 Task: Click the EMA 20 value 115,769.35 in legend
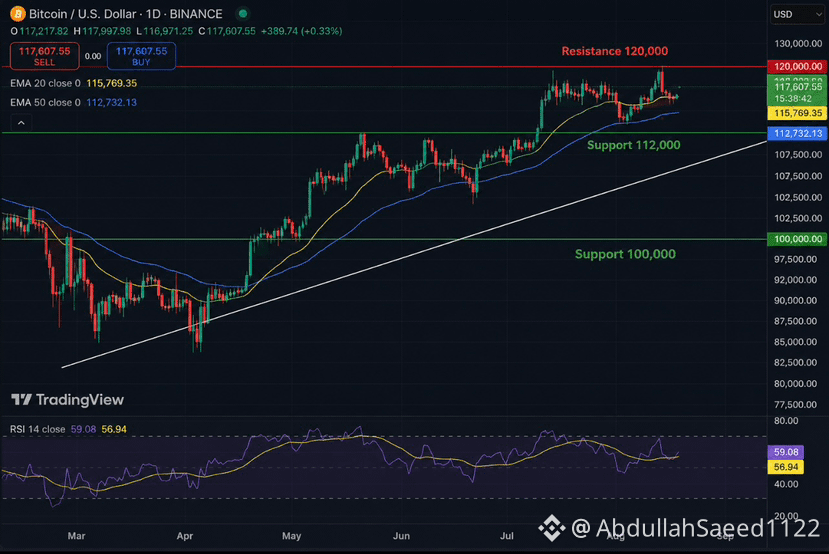click(x=112, y=83)
